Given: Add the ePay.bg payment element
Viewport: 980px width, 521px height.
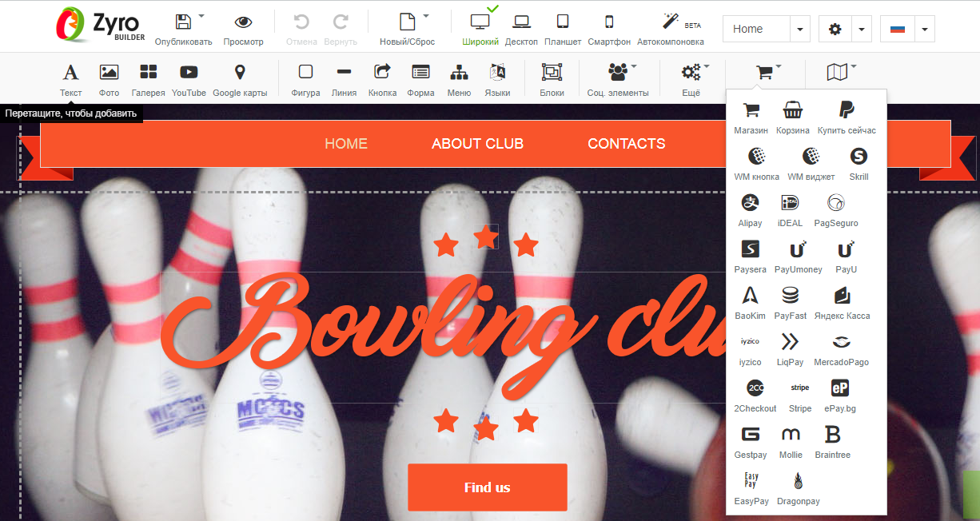Looking at the screenshot, I should pos(840,396).
